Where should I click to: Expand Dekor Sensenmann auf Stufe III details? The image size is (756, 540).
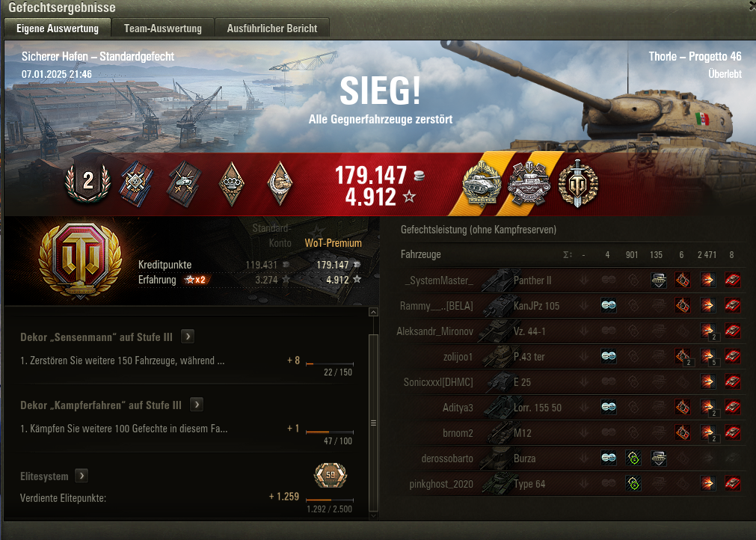coord(188,336)
